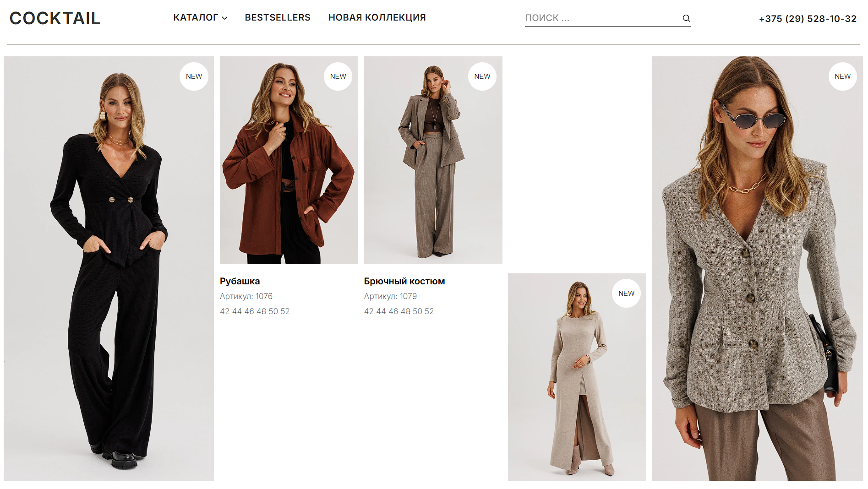The height and width of the screenshot is (489, 868).
Task: Select the sizes row under Рубашка
Action: tap(255, 311)
